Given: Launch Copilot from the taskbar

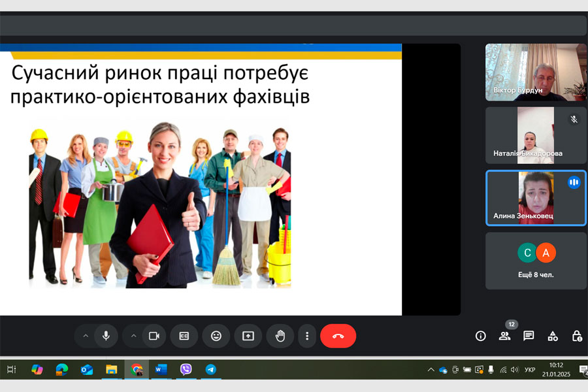Looking at the screenshot, I should (37, 370).
